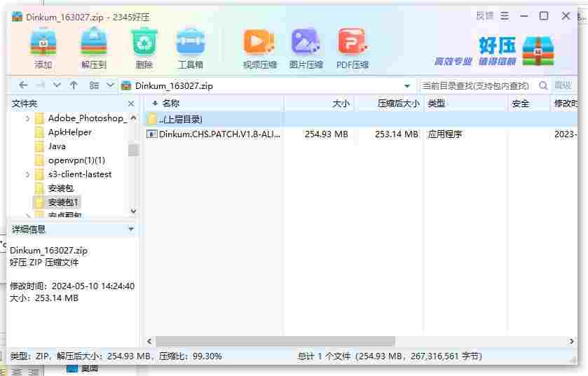Sort by 压缩后大小 column header

(389, 104)
